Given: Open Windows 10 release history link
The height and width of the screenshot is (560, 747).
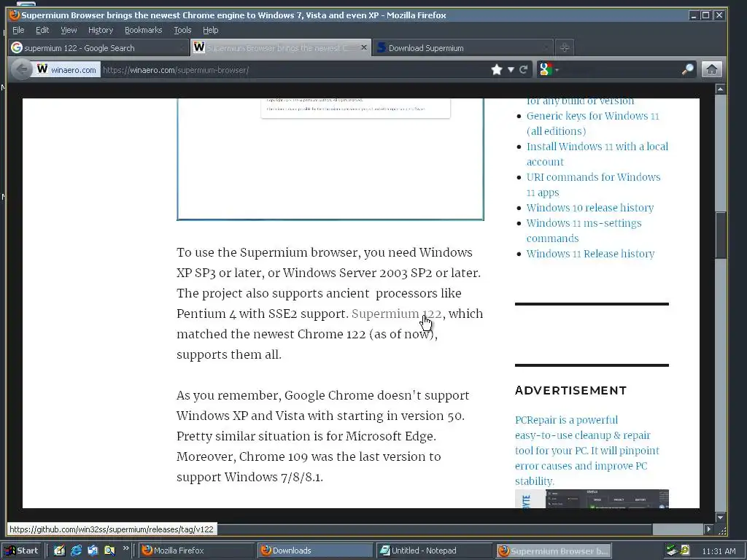Looking at the screenshot, I should (589, 208).
